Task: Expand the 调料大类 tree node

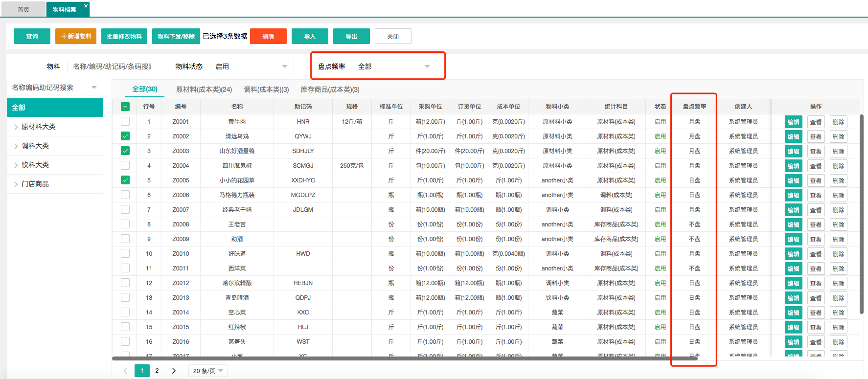Action: (16, 146)
